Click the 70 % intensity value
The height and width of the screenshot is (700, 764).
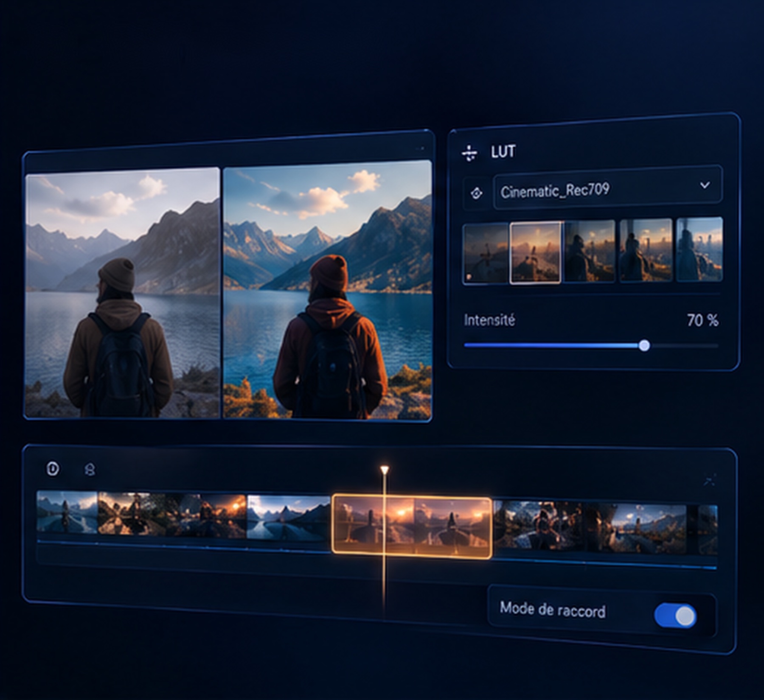tap(703, 320)
